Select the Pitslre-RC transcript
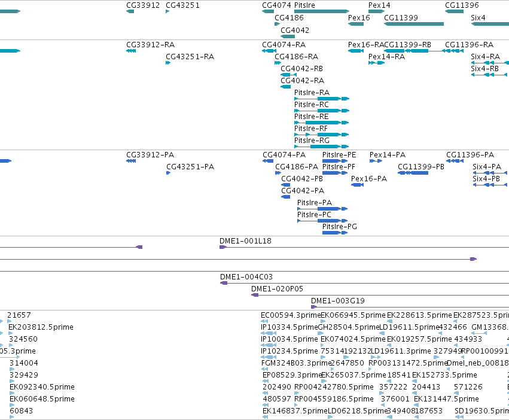Screen dimensions: 509x420 tap(321, 111)
